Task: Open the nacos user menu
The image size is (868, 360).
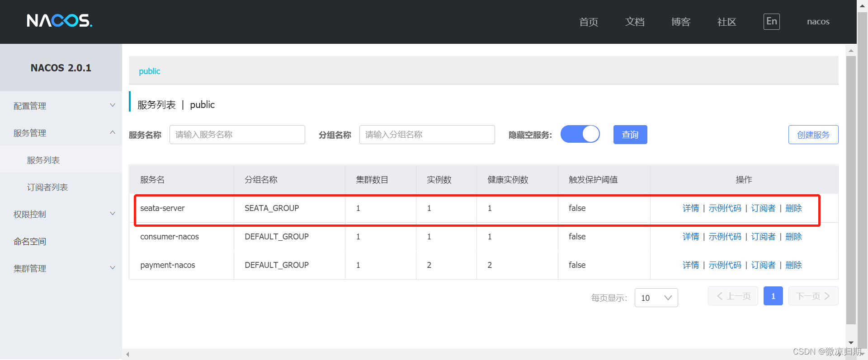Action: click(818, 22)
